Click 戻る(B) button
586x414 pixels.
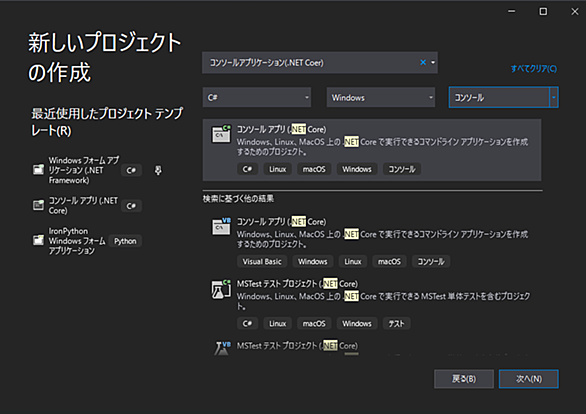[x=464, y=379]
